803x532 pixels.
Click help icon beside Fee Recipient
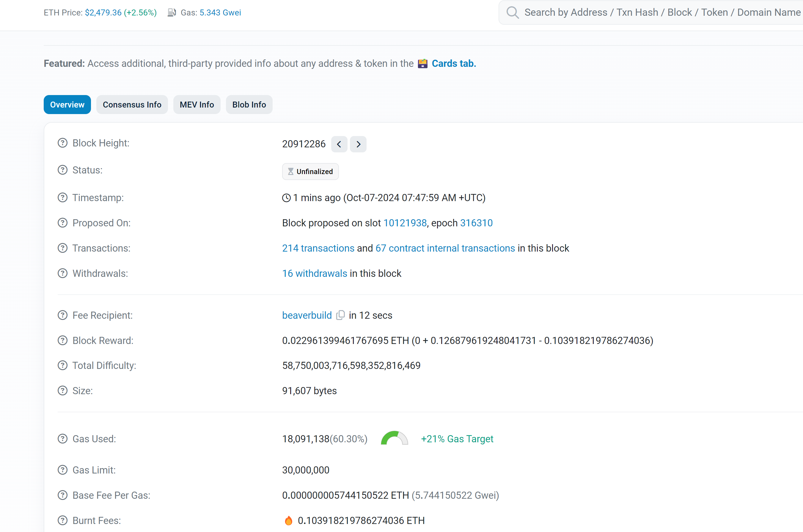[62, 315]
